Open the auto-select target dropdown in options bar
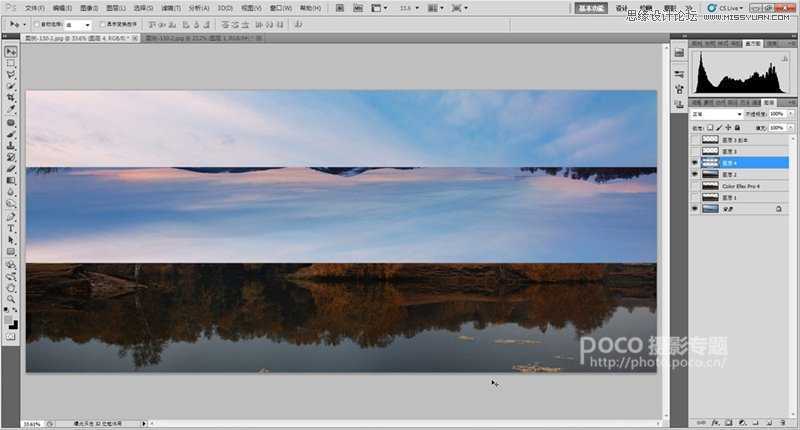Screen dimensions: 800x430 pos(78,24)
